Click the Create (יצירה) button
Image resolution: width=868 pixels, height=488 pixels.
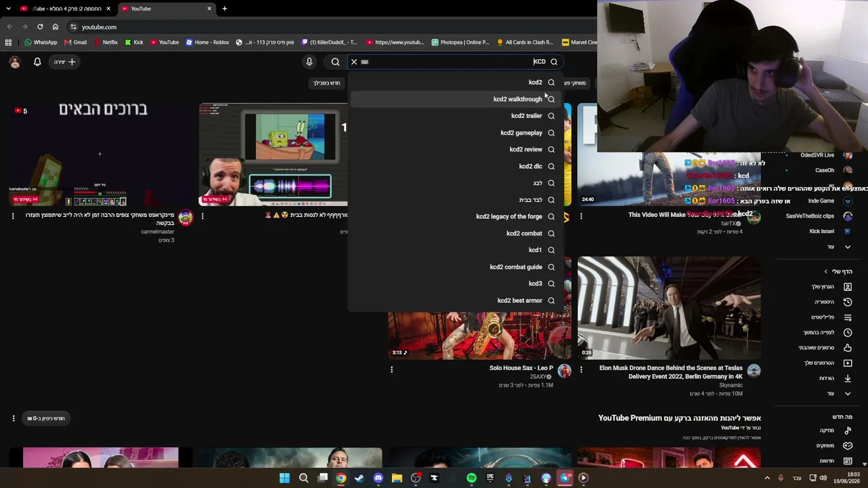click(64, 62)
